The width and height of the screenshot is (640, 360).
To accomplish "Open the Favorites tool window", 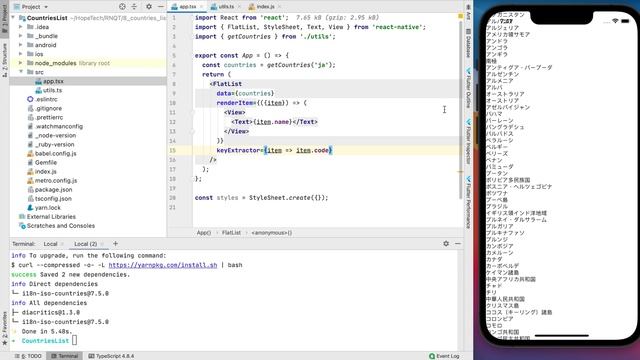I will point(4,329).
